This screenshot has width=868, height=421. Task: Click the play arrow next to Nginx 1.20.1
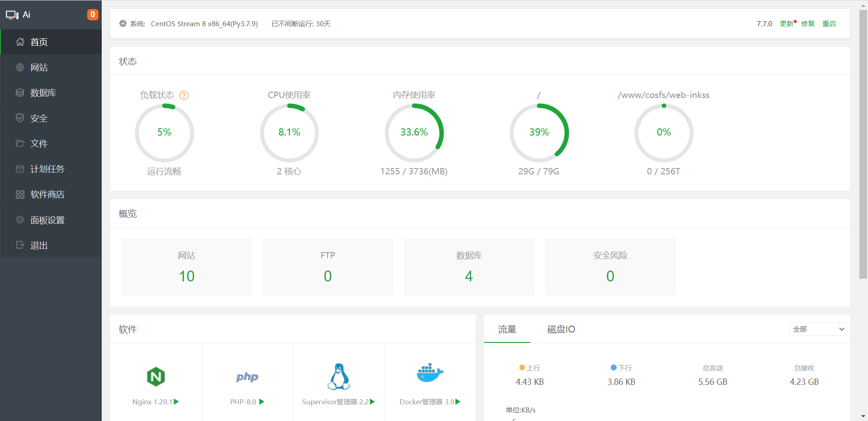(x=176, y=402)
